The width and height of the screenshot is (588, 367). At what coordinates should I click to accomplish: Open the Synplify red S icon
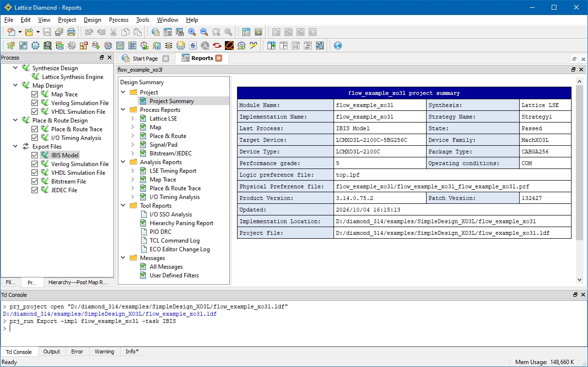[x=217, y=46]
